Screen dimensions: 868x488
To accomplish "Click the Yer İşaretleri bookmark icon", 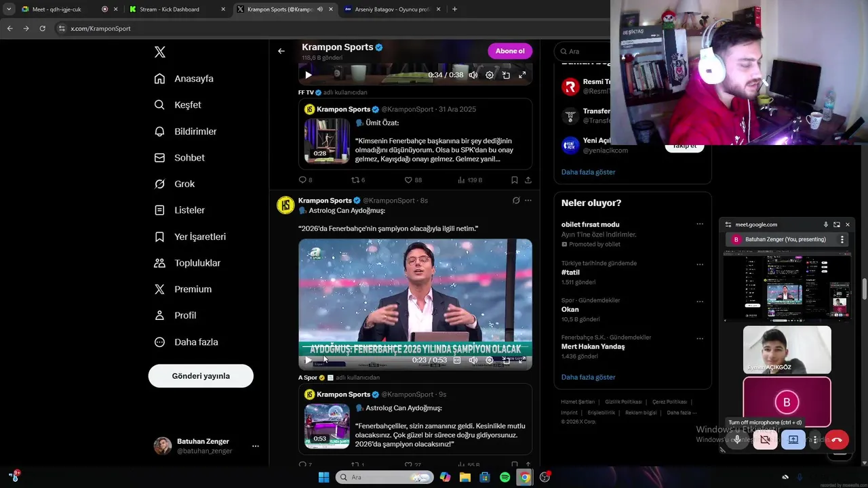I will pyautogui.click(x=159, y=237).
